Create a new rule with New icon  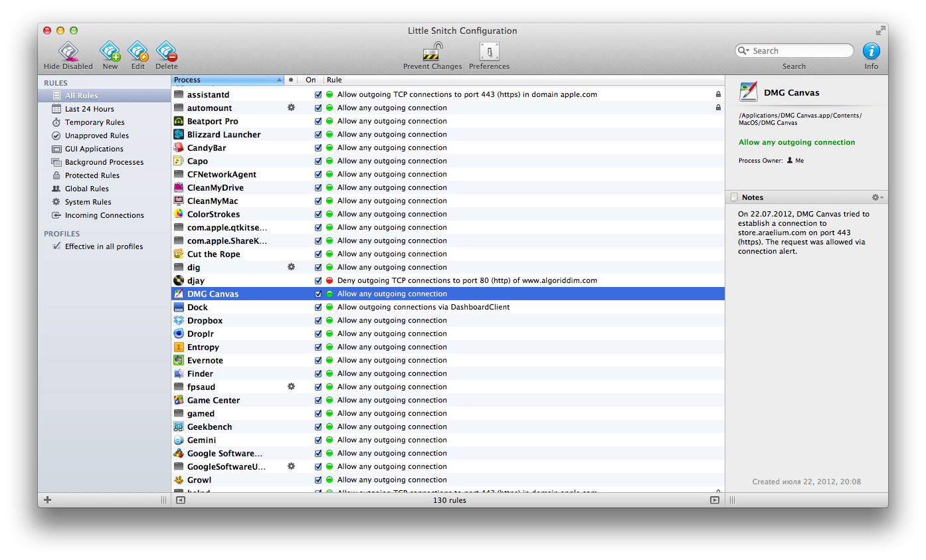110,51
